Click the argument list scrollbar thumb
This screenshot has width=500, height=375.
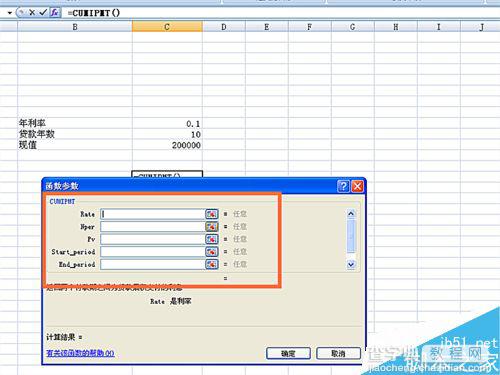(x=351, y=236)
